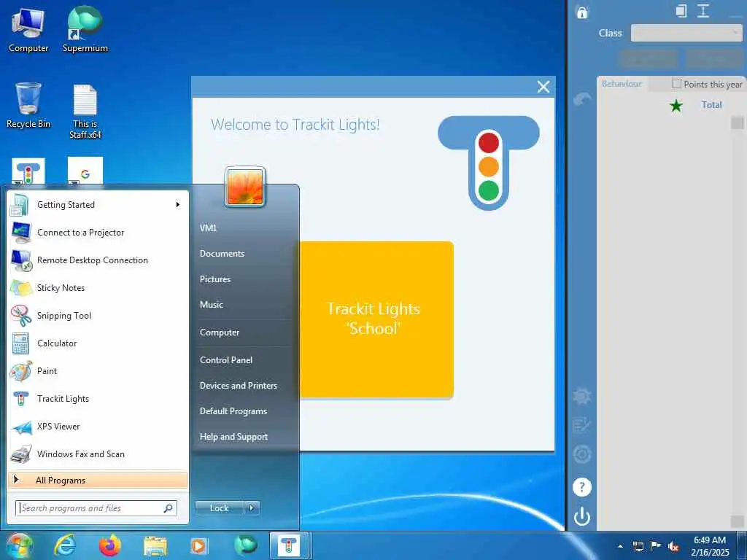Click the Supermium taskbar icon
747x560 pixels.
click(x=245, y=545)
